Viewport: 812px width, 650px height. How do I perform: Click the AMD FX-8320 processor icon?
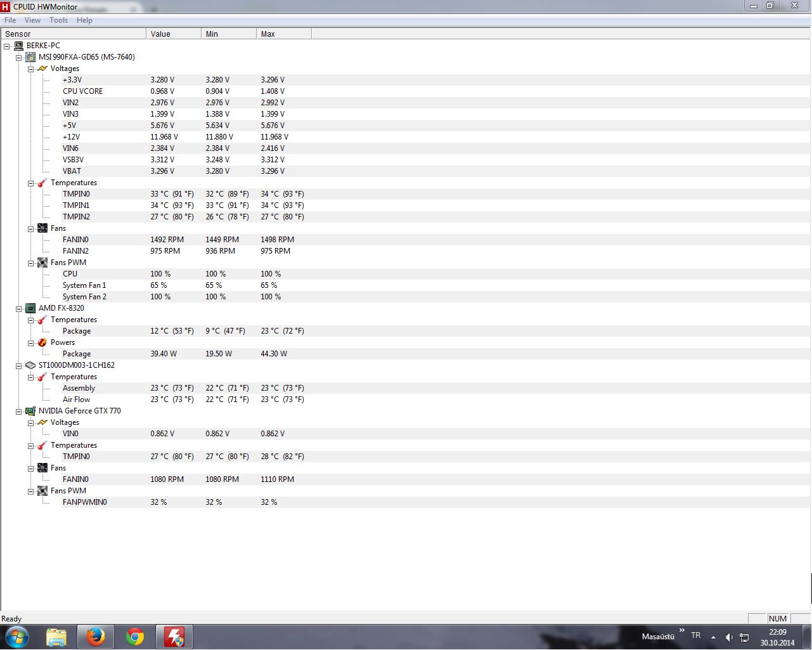pyautogui.click(x=30, y=308)
